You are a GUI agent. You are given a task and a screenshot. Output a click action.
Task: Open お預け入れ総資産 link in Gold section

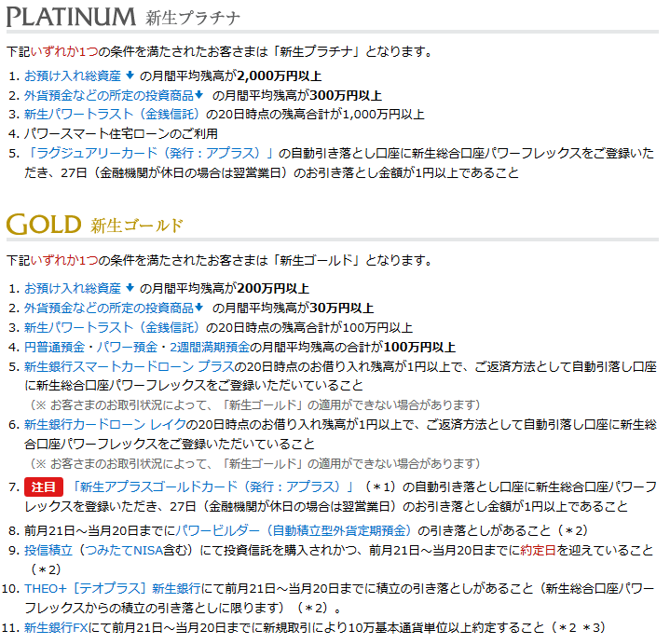pos(72,288)
